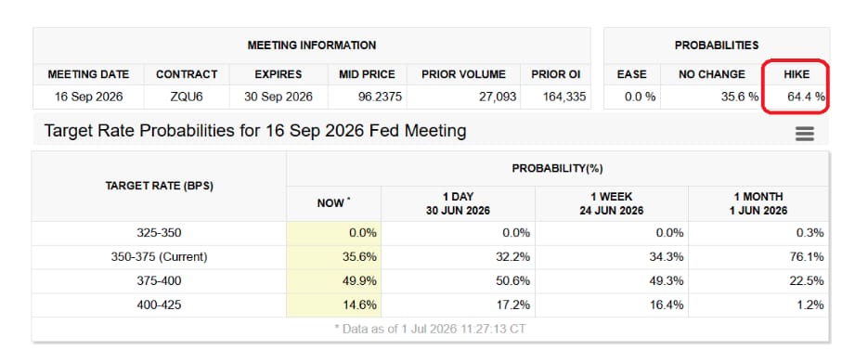The width and height of the screenshot is (868, 363).
Task: Click the 1 MONTH 1 JUN 2026 header
Action: click(x=758, y=203)
